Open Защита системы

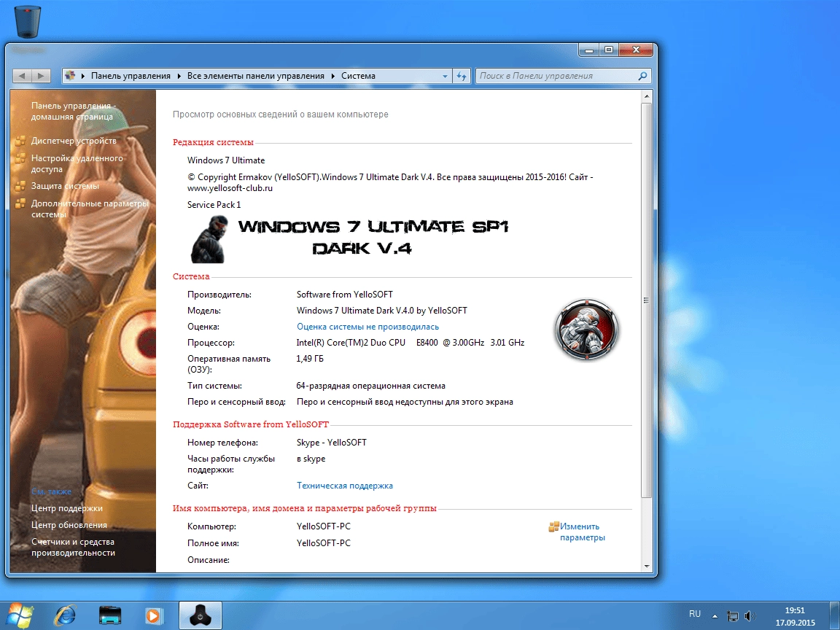pyautogui.click(x=65, y=187)
